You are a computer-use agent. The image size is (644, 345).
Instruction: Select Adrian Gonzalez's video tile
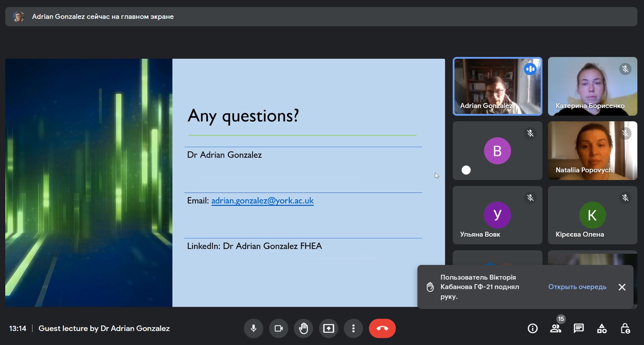[x=497, y=86]
